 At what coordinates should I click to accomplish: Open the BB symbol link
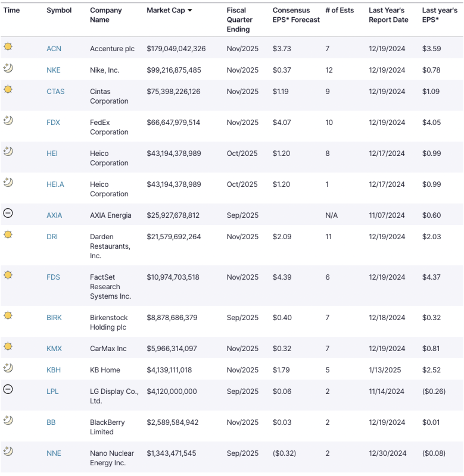[x=51, y=422]
